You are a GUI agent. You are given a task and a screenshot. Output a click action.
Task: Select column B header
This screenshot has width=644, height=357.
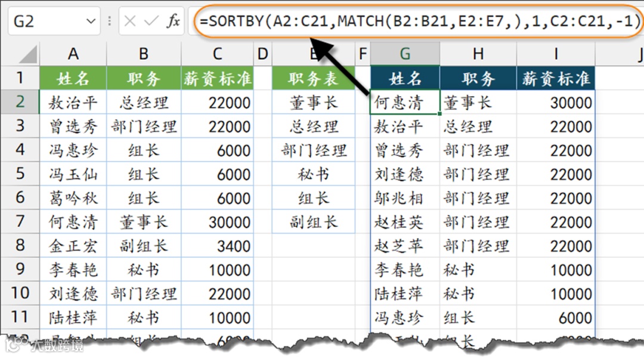point(143,54)
